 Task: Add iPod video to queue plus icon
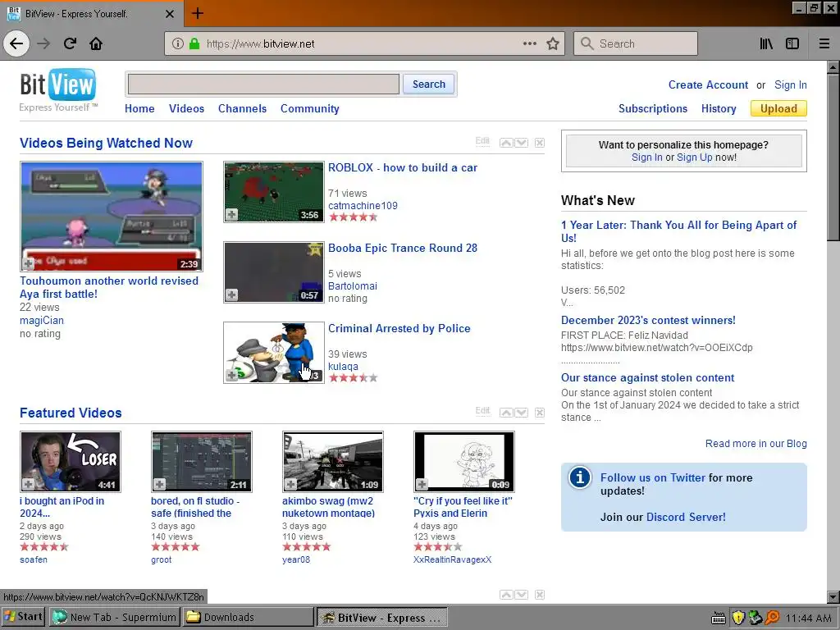(28, 484)
